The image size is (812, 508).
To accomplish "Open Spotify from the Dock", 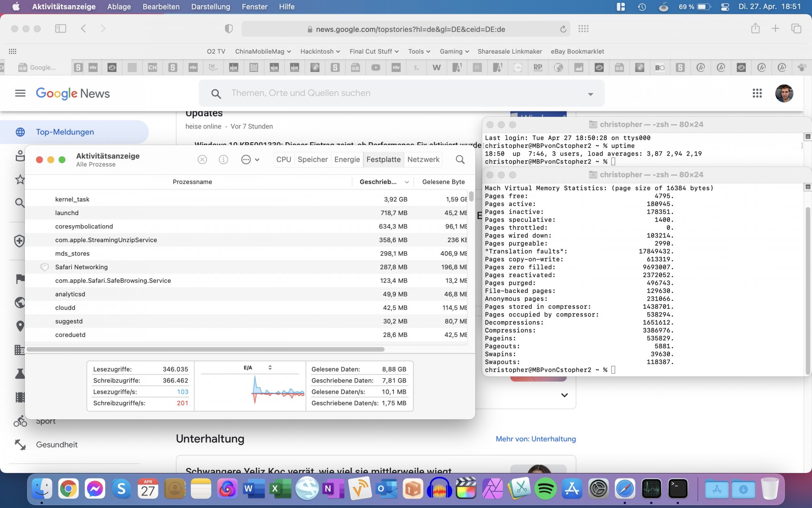I will [x=545, y=489].
